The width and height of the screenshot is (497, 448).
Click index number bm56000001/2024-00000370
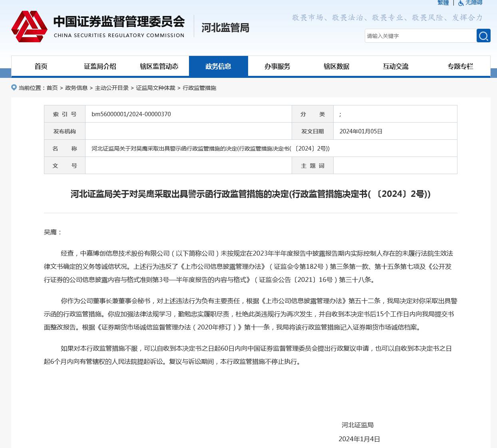click(x=131, y=114)
